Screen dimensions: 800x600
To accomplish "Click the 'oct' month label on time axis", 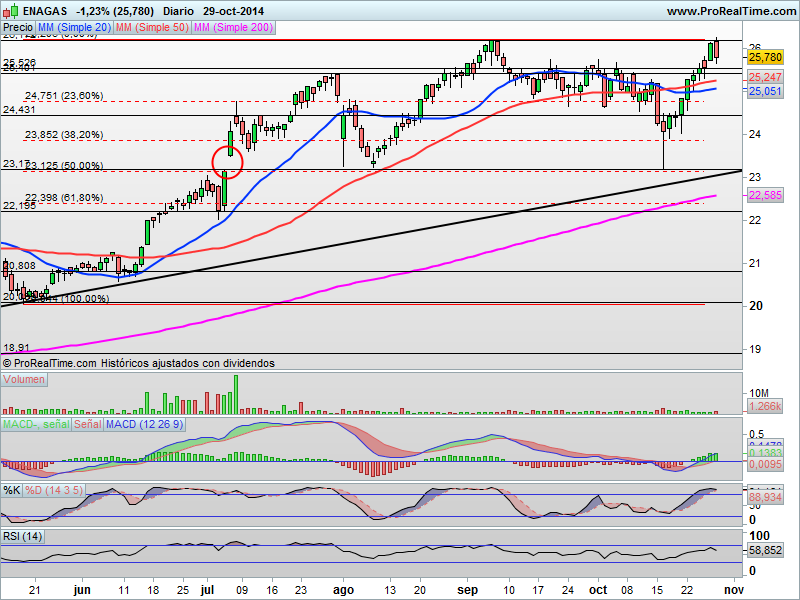I will [x=598, y=590].
